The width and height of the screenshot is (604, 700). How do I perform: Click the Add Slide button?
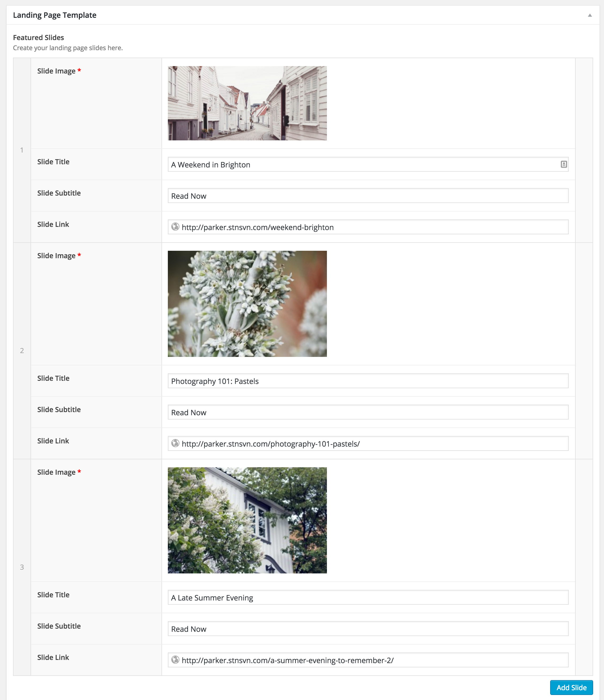571,688
